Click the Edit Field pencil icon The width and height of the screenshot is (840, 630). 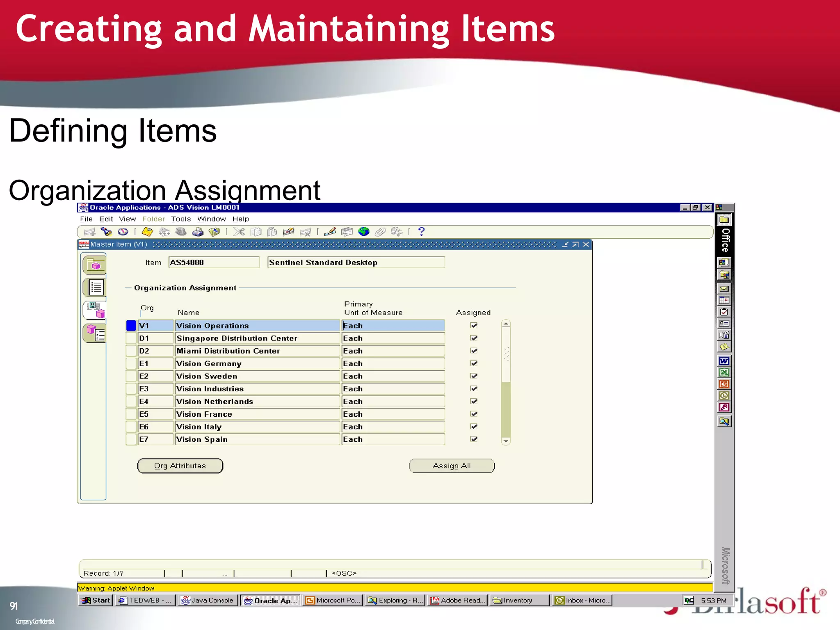tap(330, 232)
